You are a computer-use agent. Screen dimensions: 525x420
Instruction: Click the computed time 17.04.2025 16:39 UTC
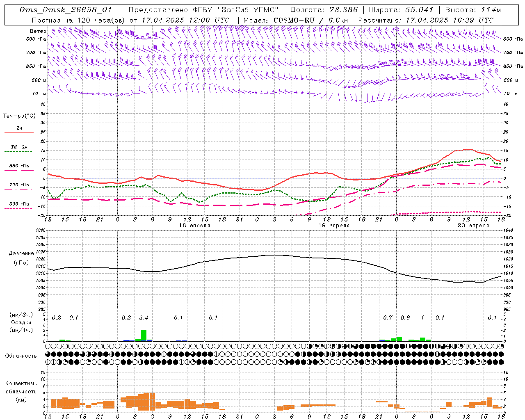[450, 20]
